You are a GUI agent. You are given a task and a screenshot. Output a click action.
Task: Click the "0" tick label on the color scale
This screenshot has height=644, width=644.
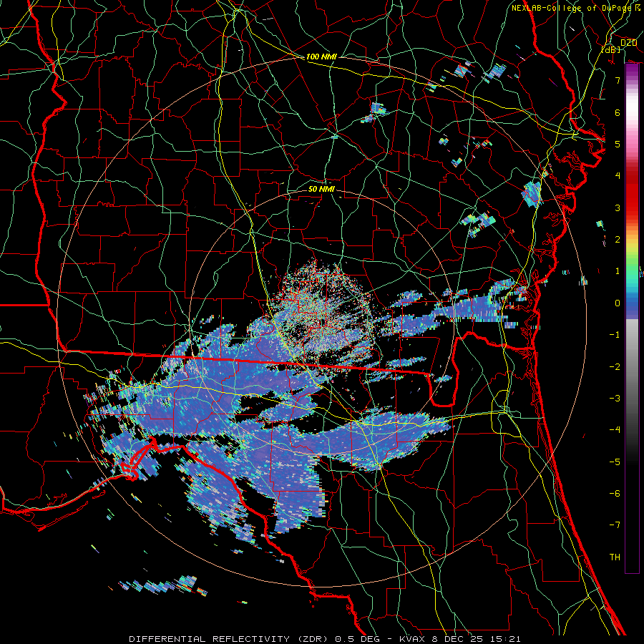(x=618, y=303)
